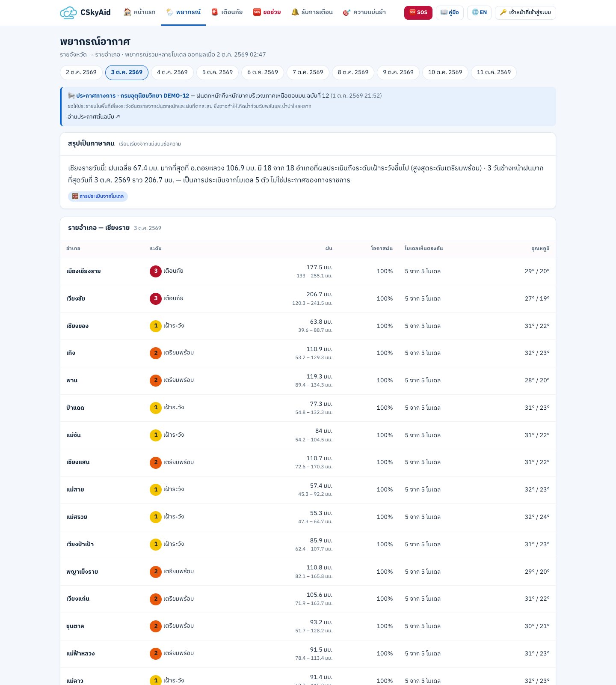Click the target icon beside ความแม่นยำ
Image resolution: width=616 pixels, height=685 pixels.
346,12
